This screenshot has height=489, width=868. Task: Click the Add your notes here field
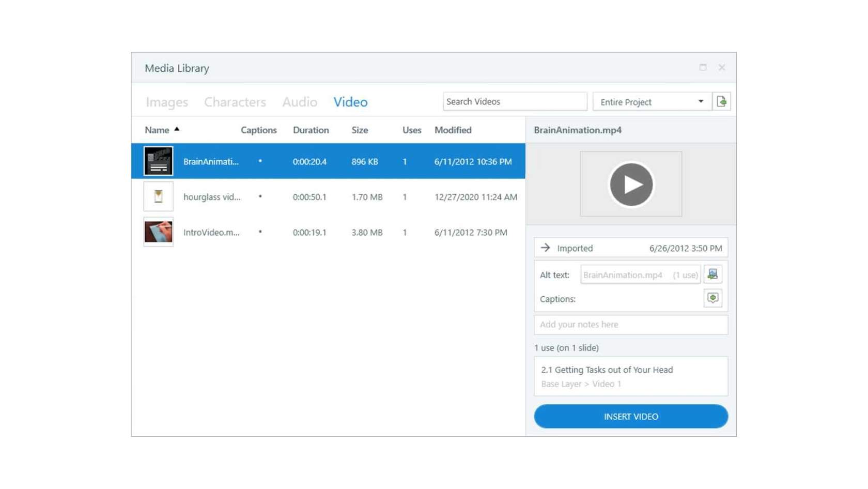click(630, 325)
